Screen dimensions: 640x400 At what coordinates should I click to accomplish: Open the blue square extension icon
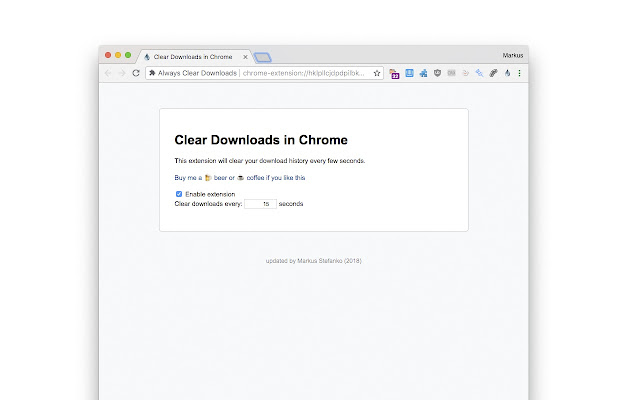point(409,73)
